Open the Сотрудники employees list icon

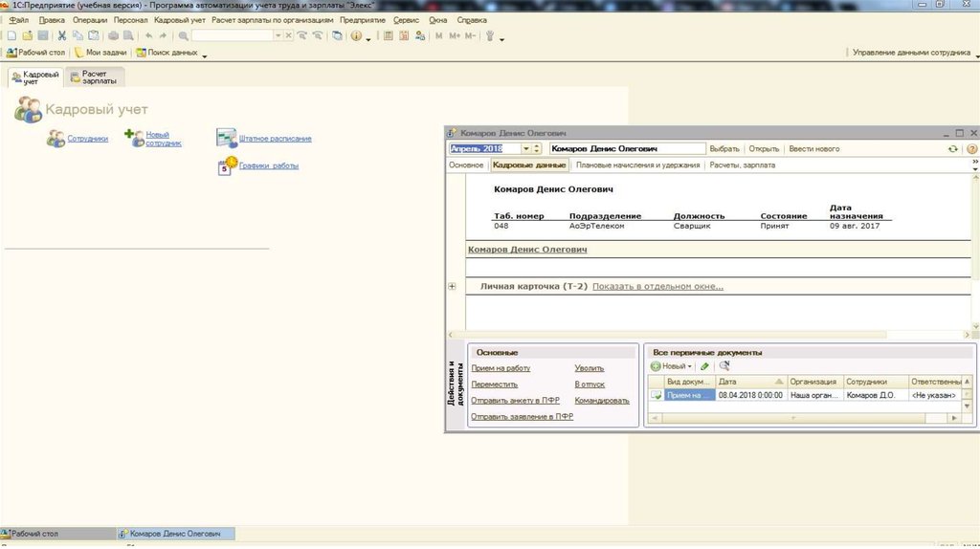pyautogui.click(x=56, y=139)
